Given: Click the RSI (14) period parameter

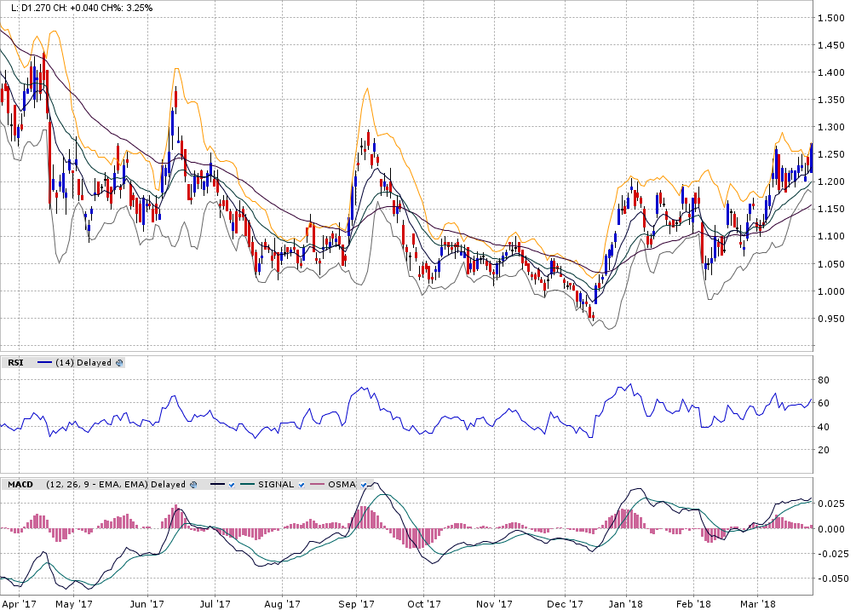Looking at the screenshot, I should click(64, 362).
